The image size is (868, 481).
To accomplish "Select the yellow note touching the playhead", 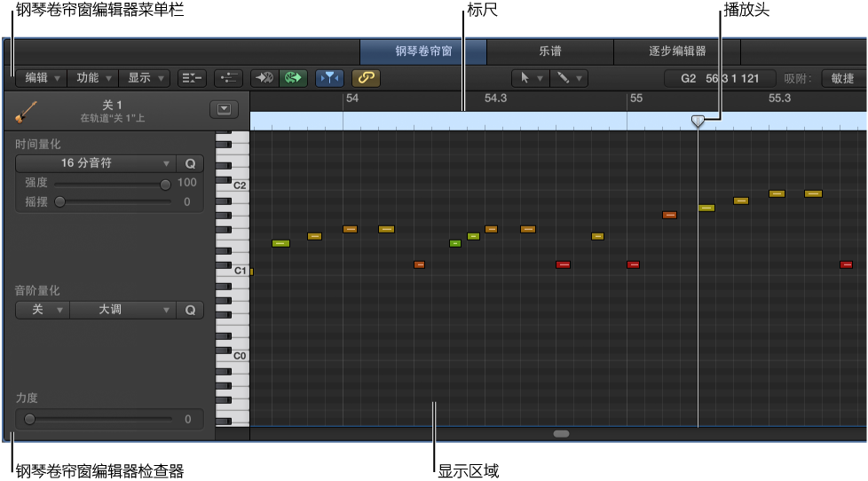I will [706, 209].
